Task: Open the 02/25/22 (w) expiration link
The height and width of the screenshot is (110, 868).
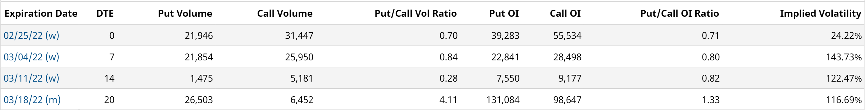Action: [31, 35]
